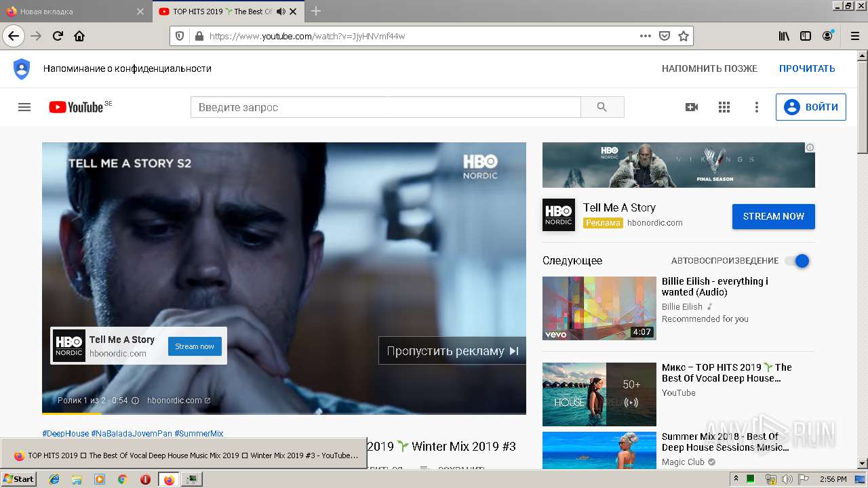The image size is (868, 488).
Task: Toggle АВТОВОСПРОИЗВЕДЕНИЕ autoplay switch
Action: 797,261
